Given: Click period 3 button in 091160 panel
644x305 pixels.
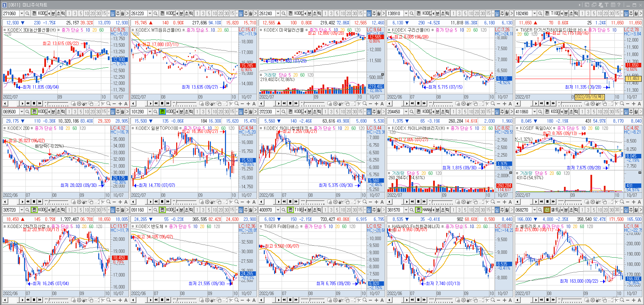Looking at the screenshot, I should (203, 210).
